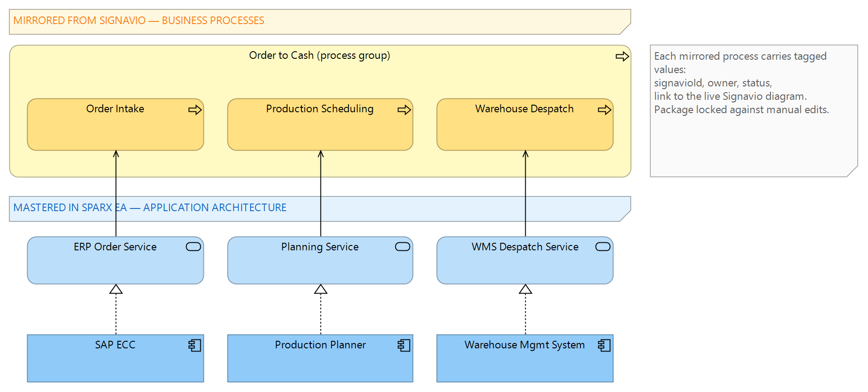Select the serving arrowhead entering Order Intake

tap(116, 154)
